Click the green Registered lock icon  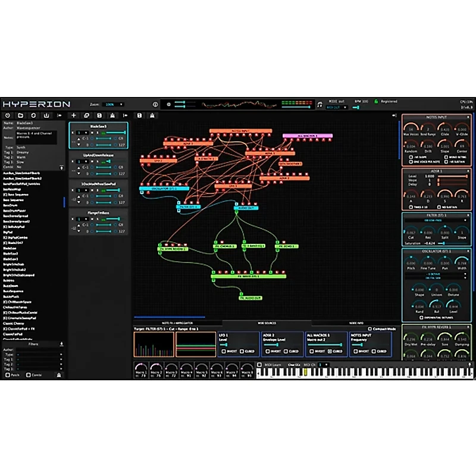tap(377, 101)
